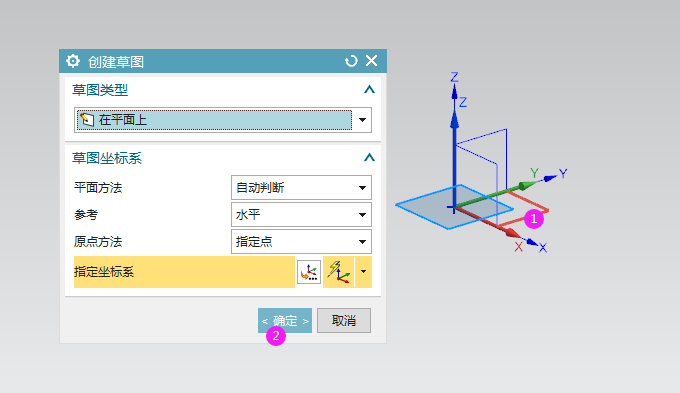
Task: Open the coordinate system dialog icon
Action: (x=309, y=272)
